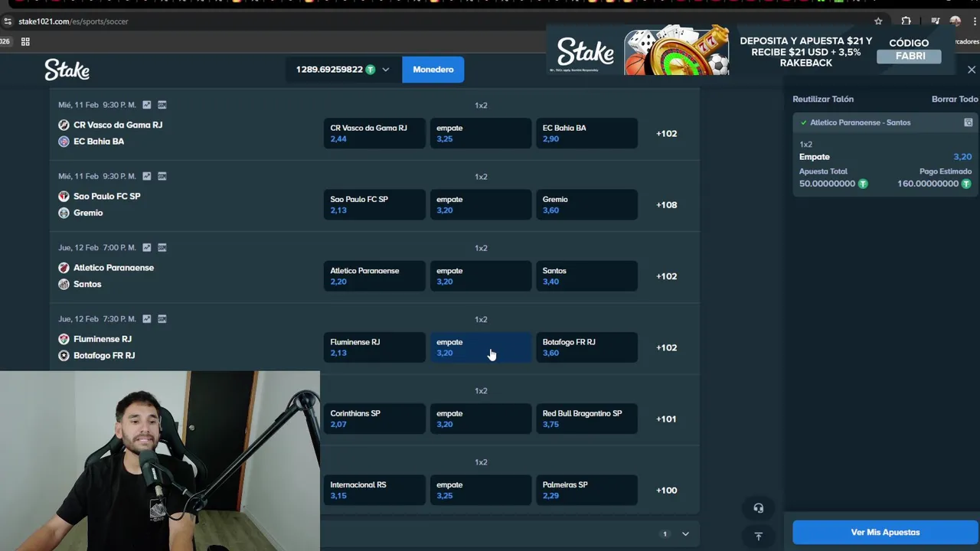Select Corinthians SP odds 2,07

click(374, 419)
